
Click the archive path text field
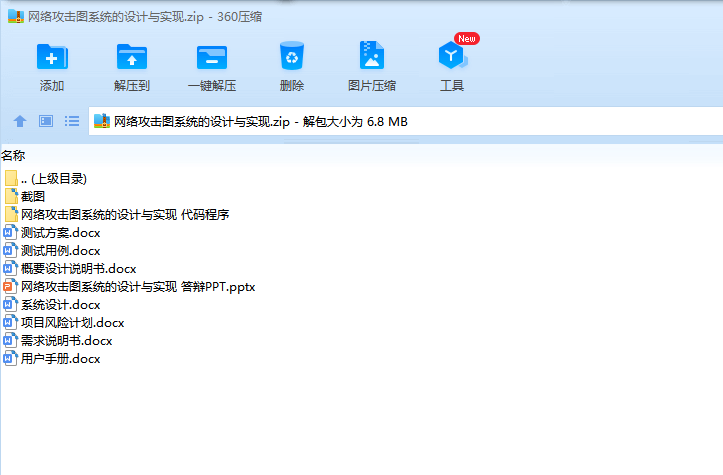coord(406,122)
